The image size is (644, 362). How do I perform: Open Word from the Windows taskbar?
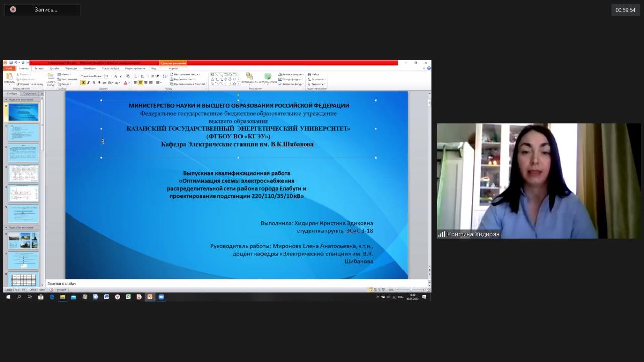click(106, 297)
